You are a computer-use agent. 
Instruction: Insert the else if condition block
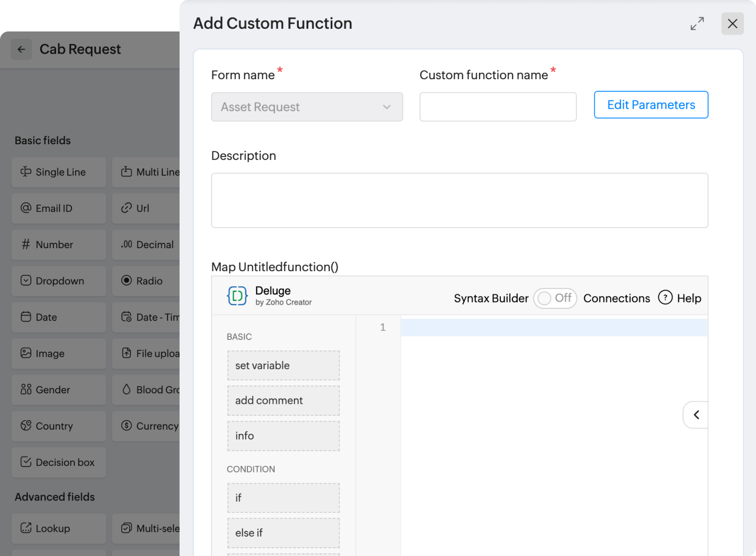click(283, 533)
